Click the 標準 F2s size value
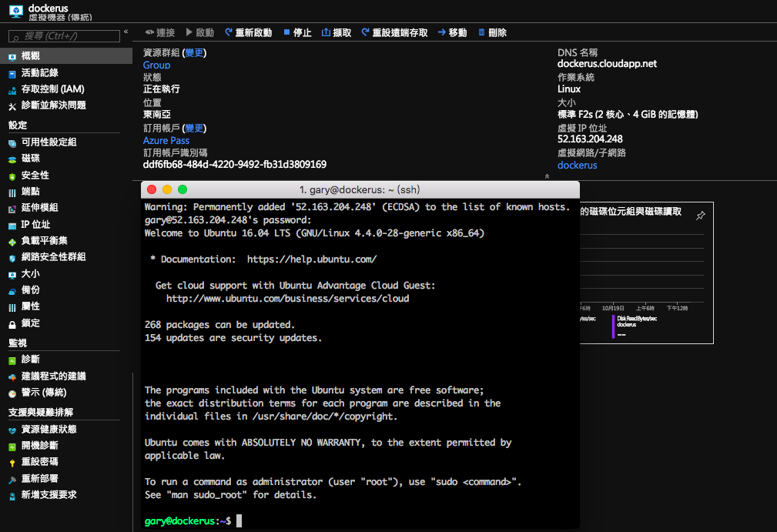Viewport: 777px width, 532px height. point(628,115)
